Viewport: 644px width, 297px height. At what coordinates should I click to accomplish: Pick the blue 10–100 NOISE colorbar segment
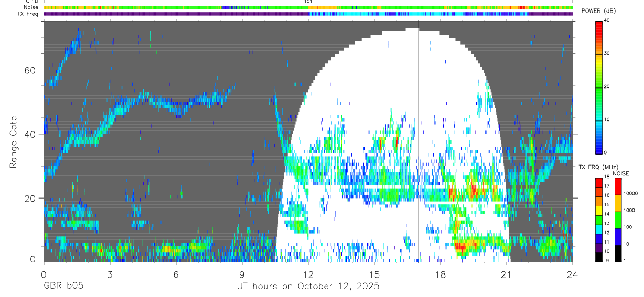[618, 237]
